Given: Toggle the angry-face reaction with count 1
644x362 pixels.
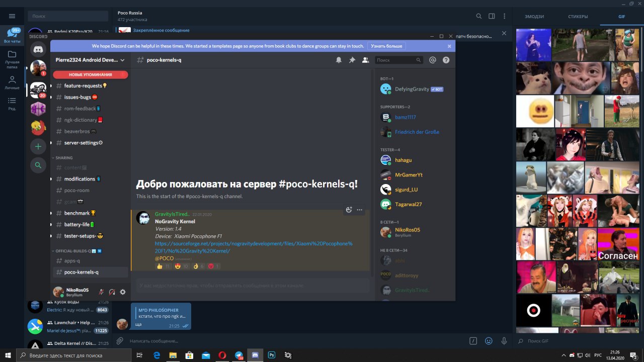Looking at the screenshot, I should [x=213, y=266].
